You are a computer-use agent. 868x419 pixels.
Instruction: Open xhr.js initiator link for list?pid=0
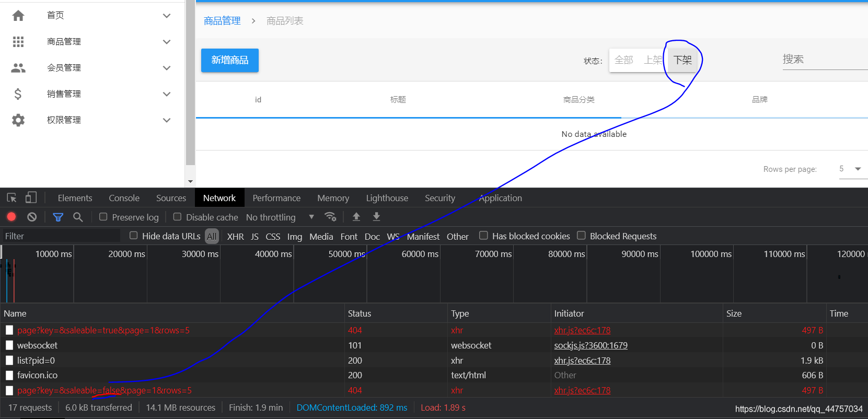[x=582, y=360]
